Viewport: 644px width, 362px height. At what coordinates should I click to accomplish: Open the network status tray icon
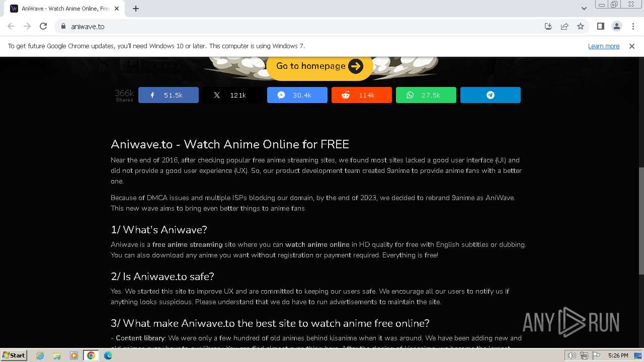584,355
